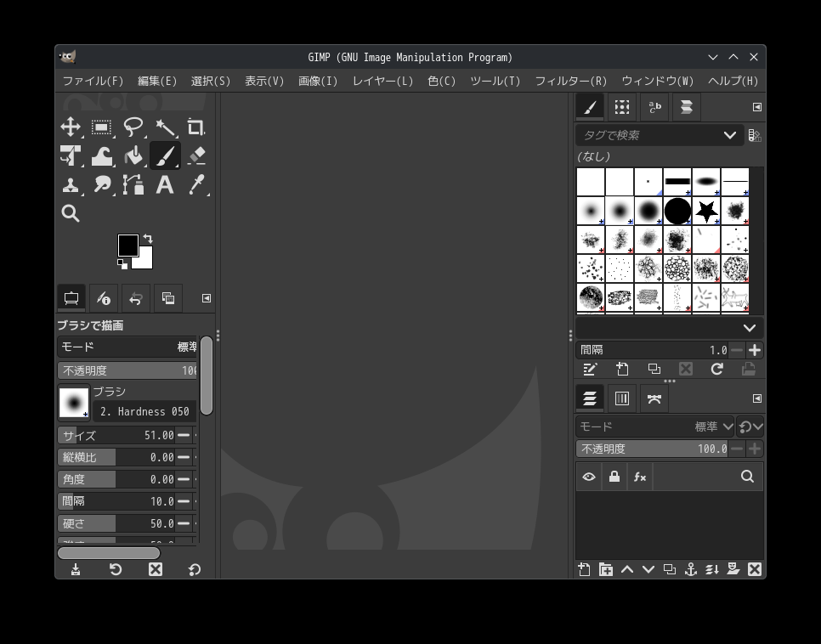Choose the Crop tool
The width and height of the screenshot is (821, 644).
coord(195,127)
